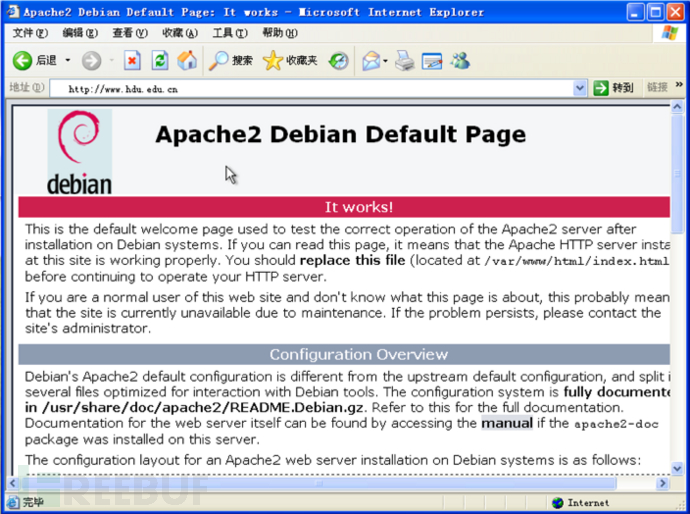Click the red 'It works!' banner text

click(x=359, y=207)
